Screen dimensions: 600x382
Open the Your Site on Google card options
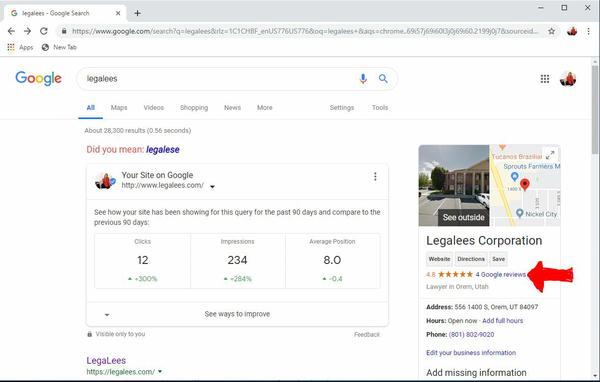click(375, 176)
